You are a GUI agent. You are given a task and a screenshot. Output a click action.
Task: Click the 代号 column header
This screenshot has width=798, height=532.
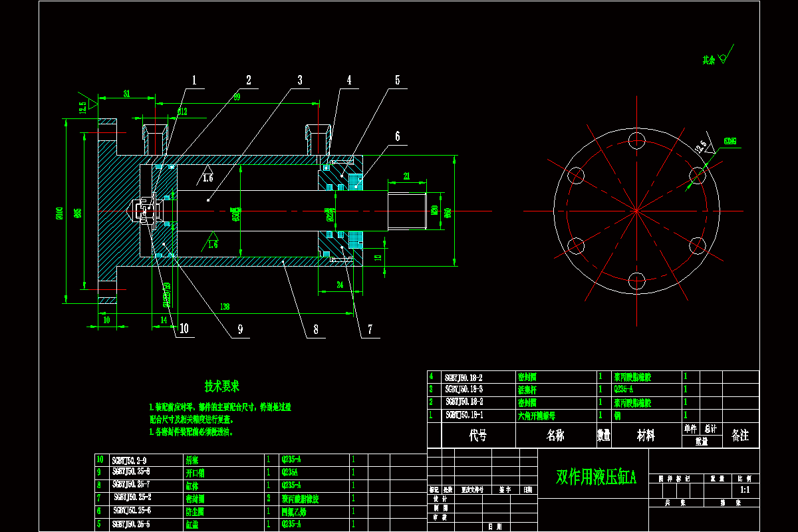478,436
